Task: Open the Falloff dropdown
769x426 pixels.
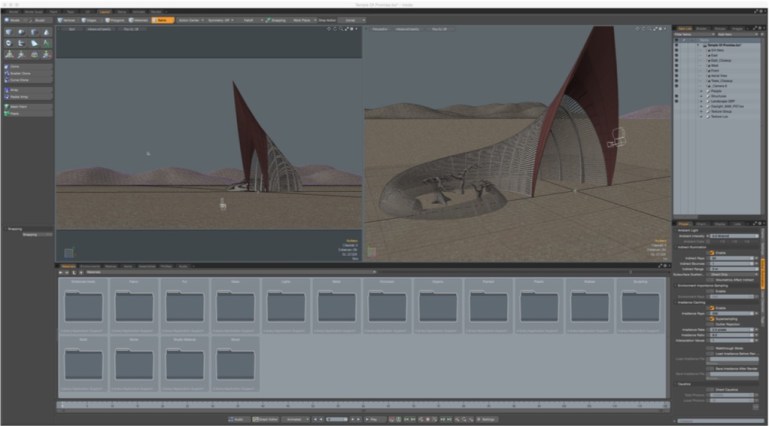Action: 251,20
